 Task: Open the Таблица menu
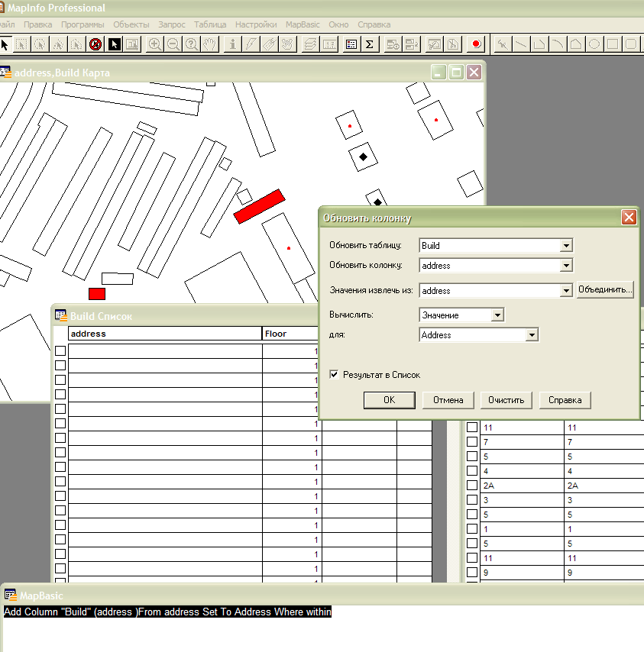(210, 24)
